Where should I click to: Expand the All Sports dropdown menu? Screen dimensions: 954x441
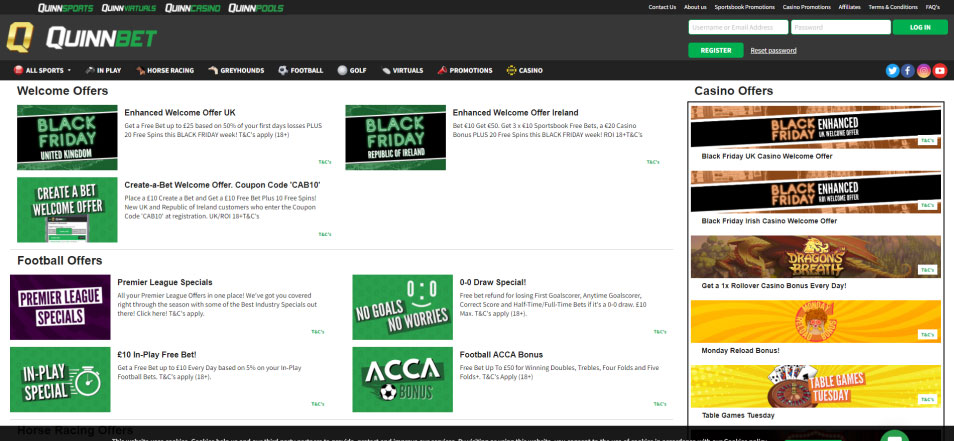point(42,71)
